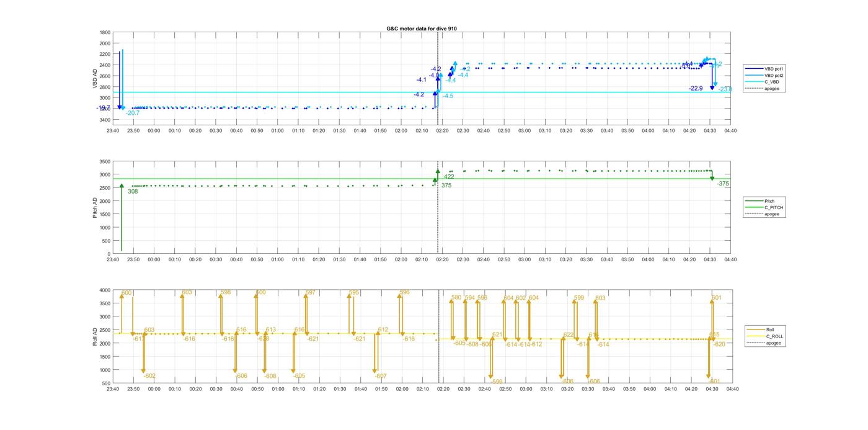Click the "422" annotation in the Pitch plot
Image resolution: width=868 pixels, height=430 pixels.
(449, 177)
